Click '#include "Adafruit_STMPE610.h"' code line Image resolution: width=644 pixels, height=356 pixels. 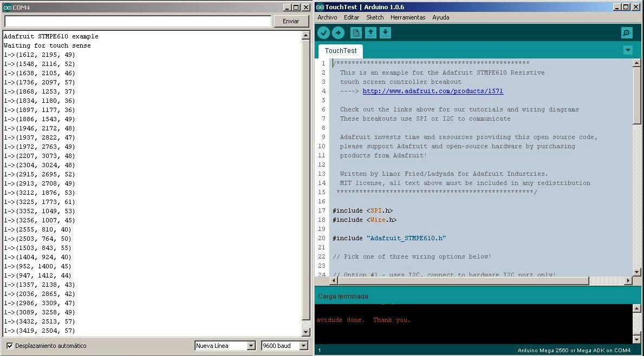389,238
